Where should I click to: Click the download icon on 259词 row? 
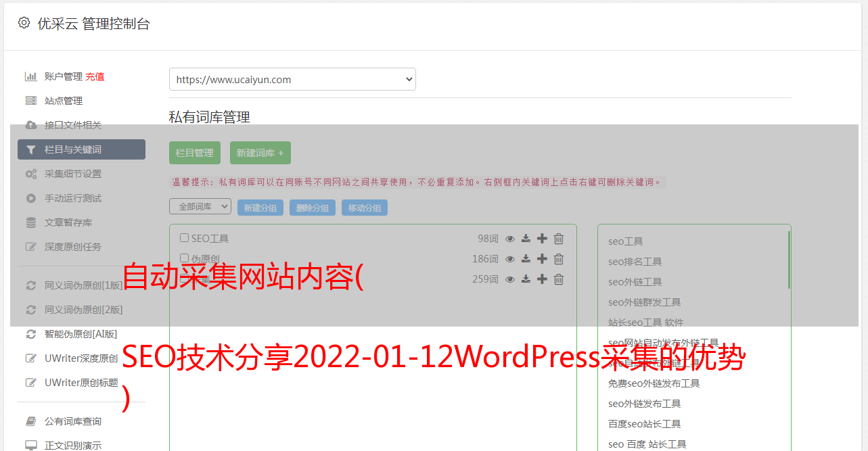[526, 279]
